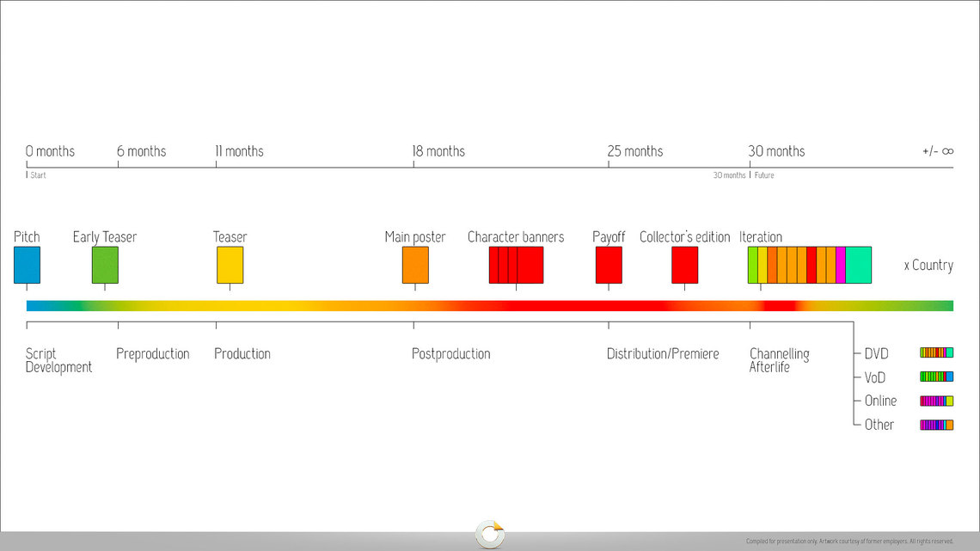980x551 pixels.
Task: Select the yellow Teaser swatch
Action: point(230,265)
